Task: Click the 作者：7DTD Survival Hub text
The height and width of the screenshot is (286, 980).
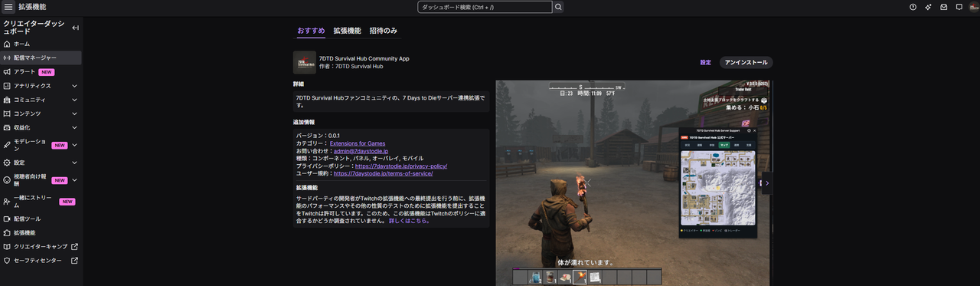Action: point(351,67)
